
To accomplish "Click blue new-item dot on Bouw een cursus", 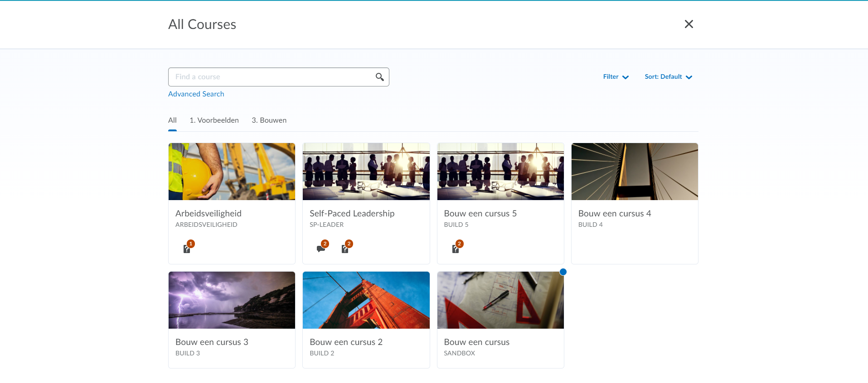I will (x=563, y=272).
